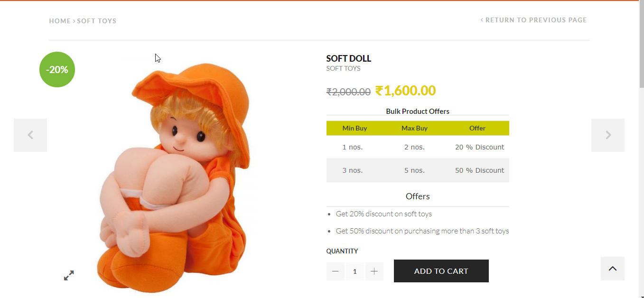This screenshot has width=644, height=298.
Task: Click the page vertical scrollbar
Action: (x=641, y=142)
